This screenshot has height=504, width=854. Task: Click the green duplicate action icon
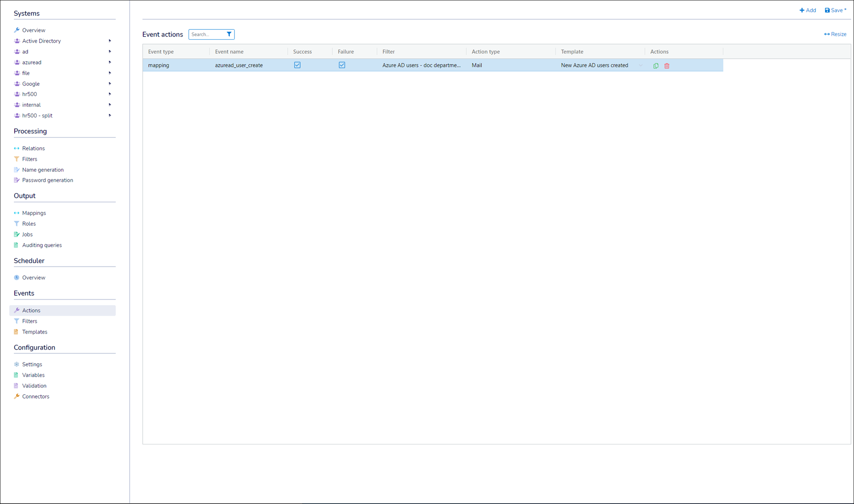pyautogui.click(x=656, y=66)
